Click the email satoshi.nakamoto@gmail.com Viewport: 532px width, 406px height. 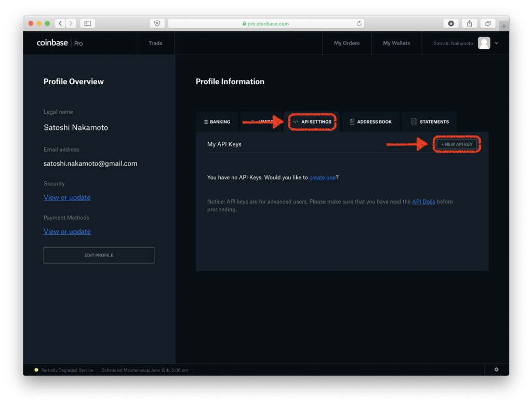tap(90, 164)
